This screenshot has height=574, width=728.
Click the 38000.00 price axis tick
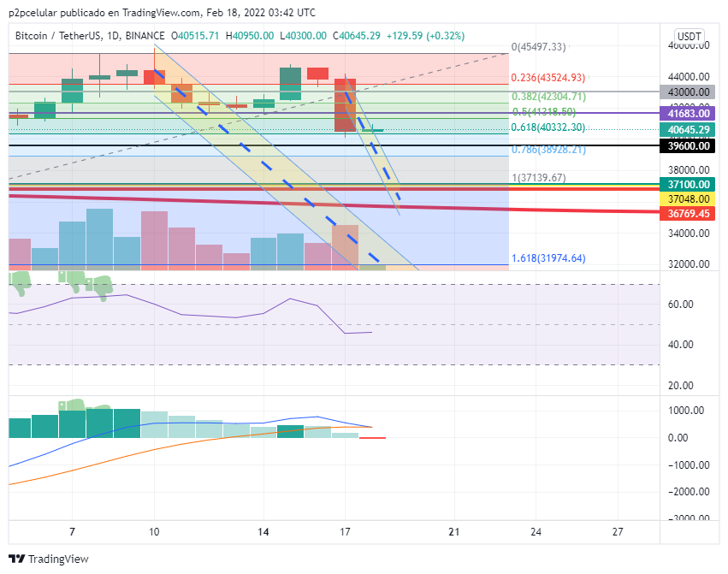pyautogui.click(x=689, y=170)
